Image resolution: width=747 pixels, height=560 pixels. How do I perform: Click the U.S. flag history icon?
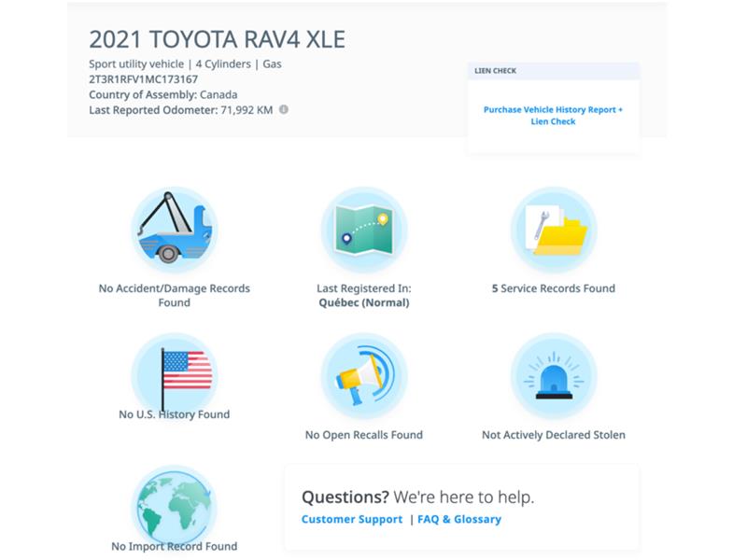coord(175,376)
